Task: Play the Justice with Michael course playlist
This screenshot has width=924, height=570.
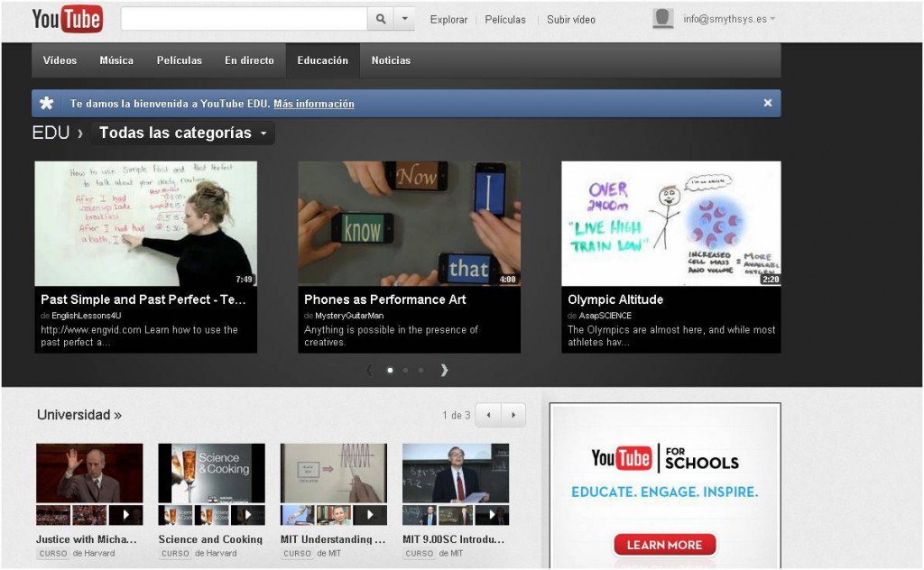Action: coord(125,515)
